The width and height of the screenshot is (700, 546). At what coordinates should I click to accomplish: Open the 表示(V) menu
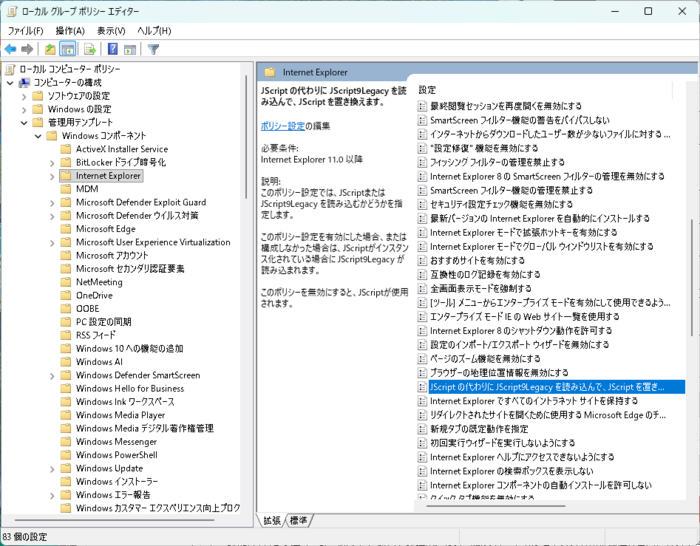pyautogui.click(x=111, y=31)
